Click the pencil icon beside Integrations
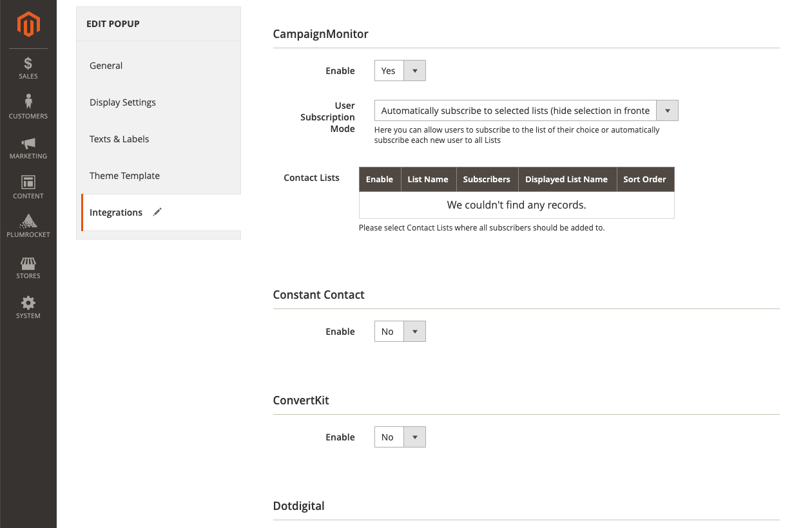The height and width of the screenshot is (528, 812). (157, 212)
